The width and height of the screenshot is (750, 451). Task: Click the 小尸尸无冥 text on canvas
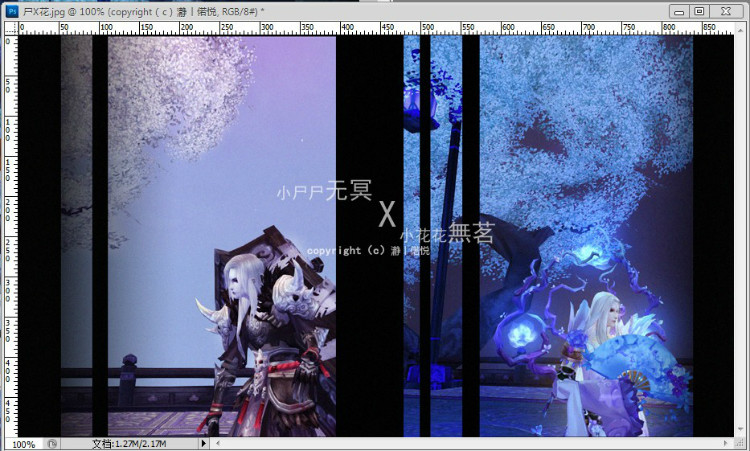click(324, 191)
